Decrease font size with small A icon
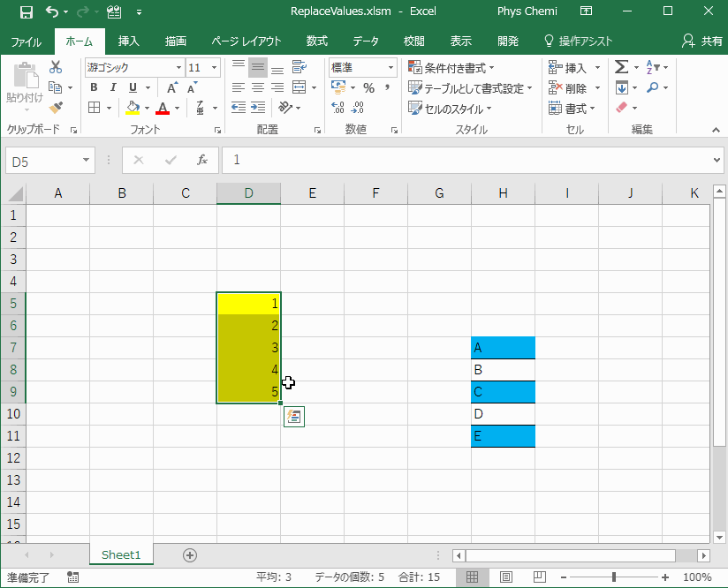The image size is (728, 588). click(192, 87)
